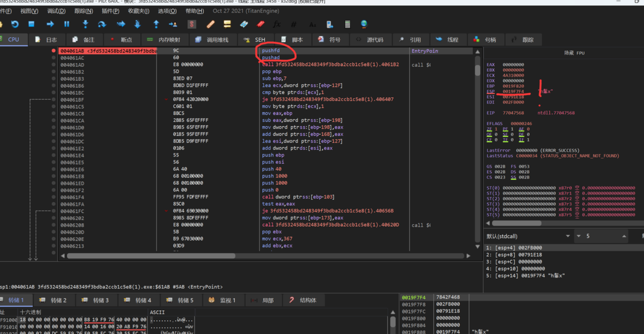Click the question mark icon on 结构体 tab
This screenshot has height=334, width=644.
click(292, 300)
